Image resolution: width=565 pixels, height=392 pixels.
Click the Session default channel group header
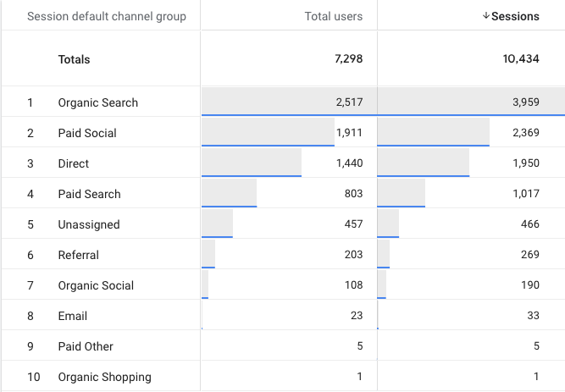click(x=107, y=17)
